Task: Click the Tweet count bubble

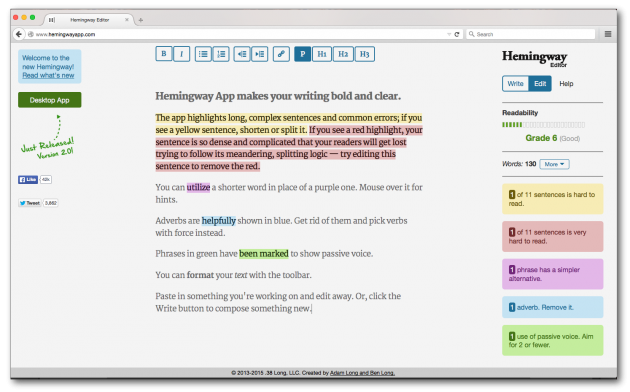Action: [x=51, y=203]
